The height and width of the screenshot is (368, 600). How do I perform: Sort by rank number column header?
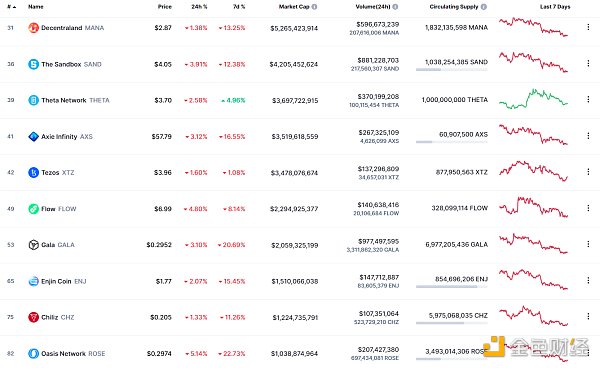click(11, 7)
